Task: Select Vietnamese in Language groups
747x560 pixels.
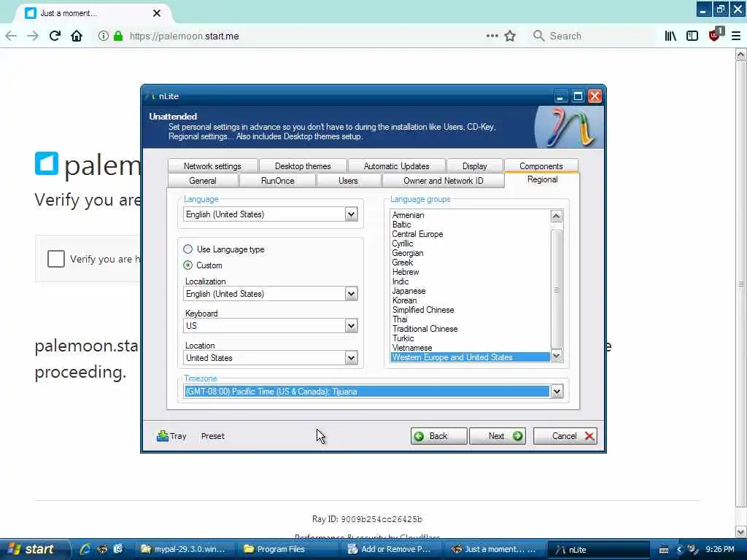Action: pyautogui.click(x=412, y=348)
